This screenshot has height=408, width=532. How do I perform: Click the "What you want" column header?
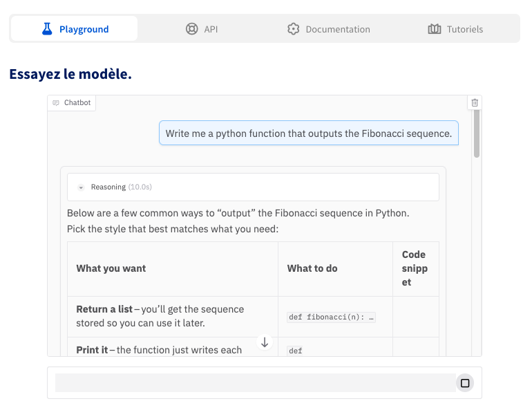[111, 268]
